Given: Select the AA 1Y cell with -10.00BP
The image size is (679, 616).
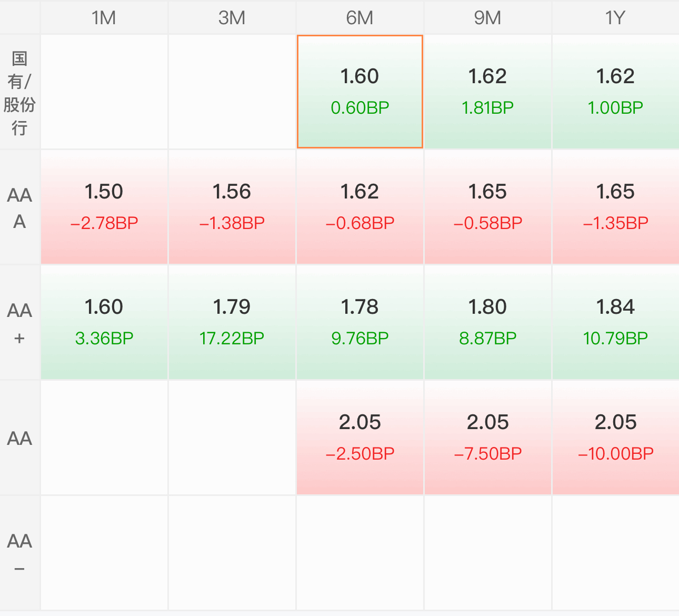Looking at the screenshot, I should click(x=616, y=438).
